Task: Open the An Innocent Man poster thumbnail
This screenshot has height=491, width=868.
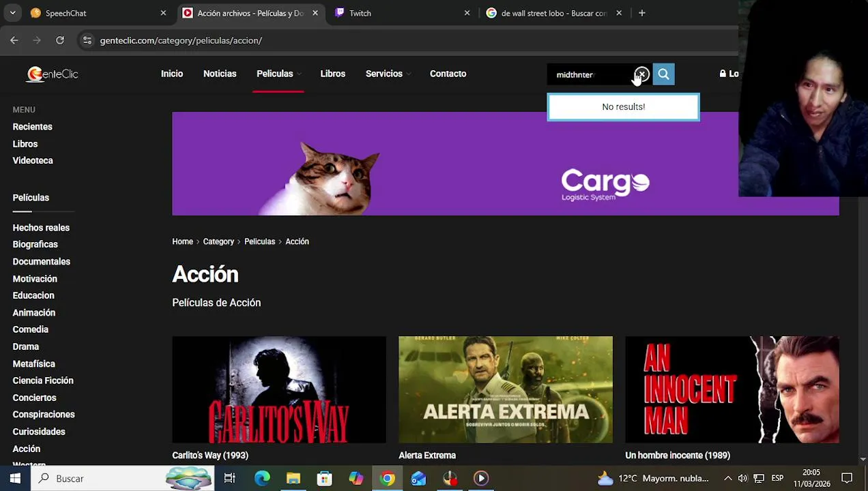Action: 732,389
